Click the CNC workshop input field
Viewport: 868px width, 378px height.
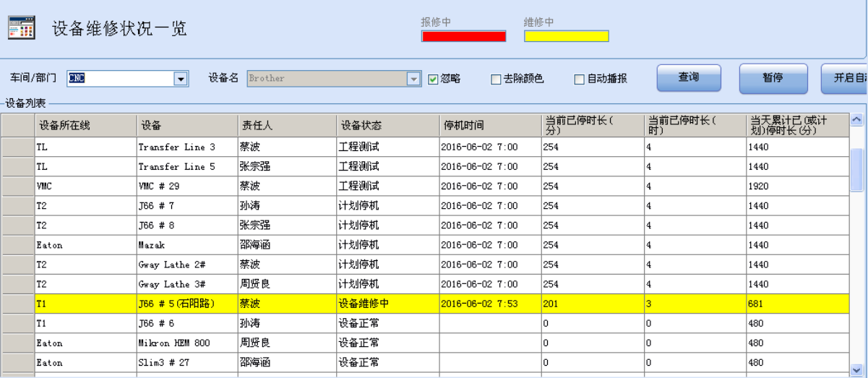[120, 79]
